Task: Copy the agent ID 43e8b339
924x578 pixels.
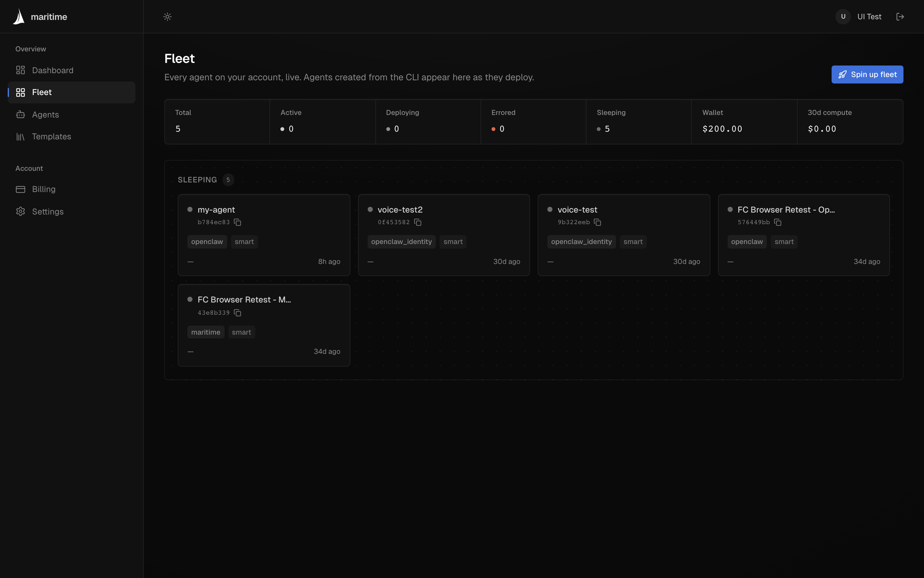Action: 237,313
